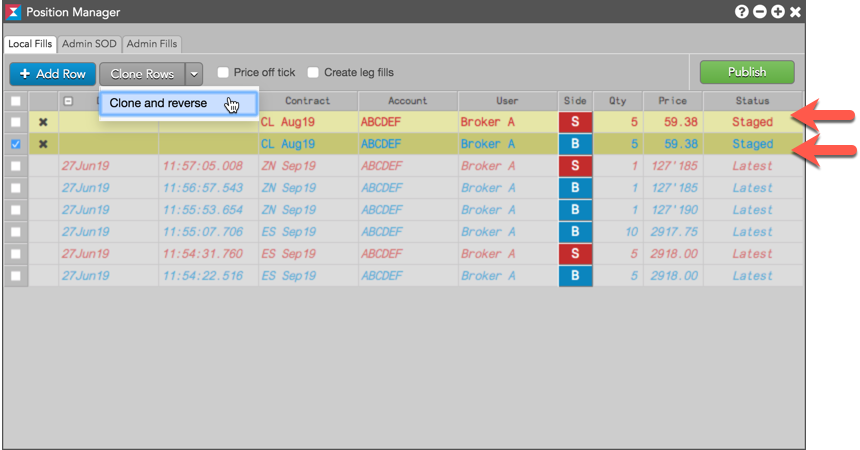860x450 pixels.
Task: Open the Clone Rows dropdown arrow
Action: click(194, 74)
